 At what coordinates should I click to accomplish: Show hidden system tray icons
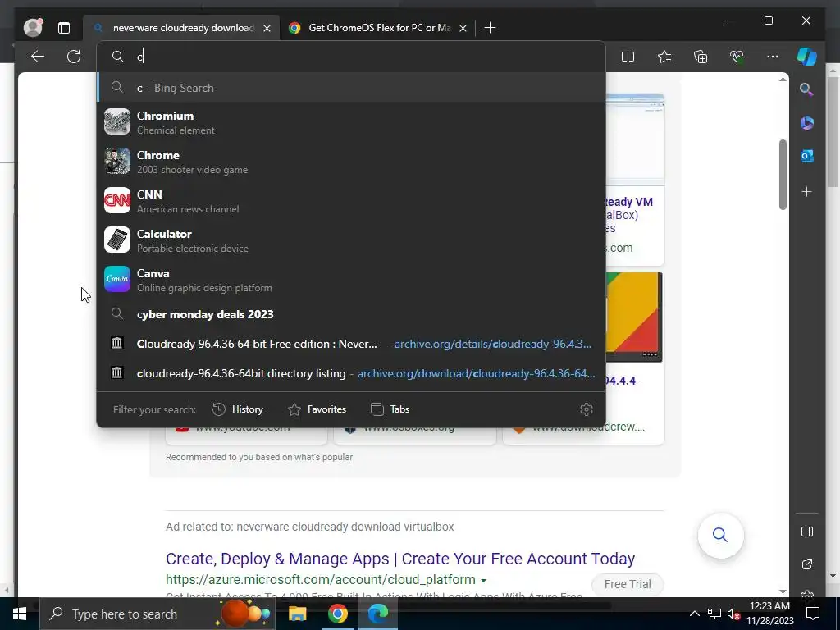click(x=694, y=614)
